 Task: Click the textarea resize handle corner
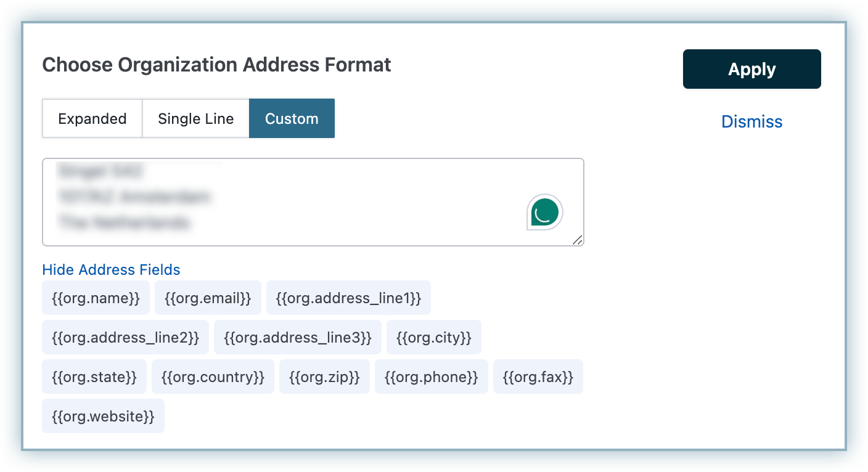pyautogui.click(x=578, y=240)
